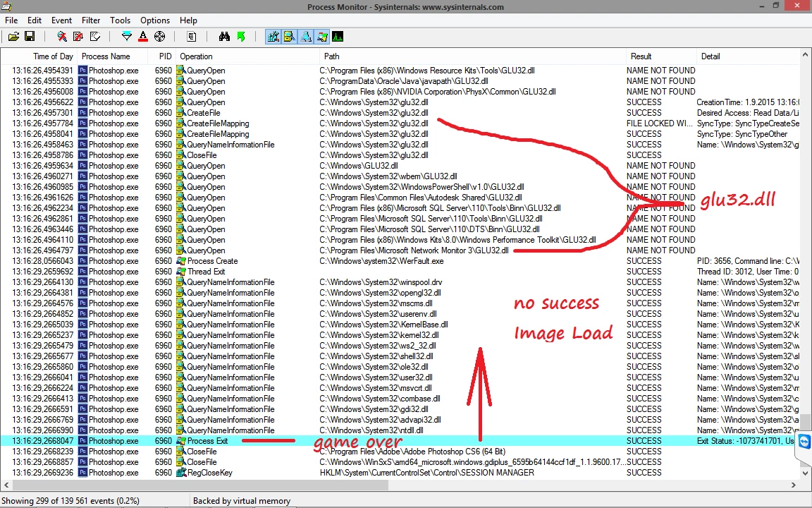Screen dimensions: 812x508
Task: Click the vertical scrollbar down arrow
Action: (x=805, y=473)
